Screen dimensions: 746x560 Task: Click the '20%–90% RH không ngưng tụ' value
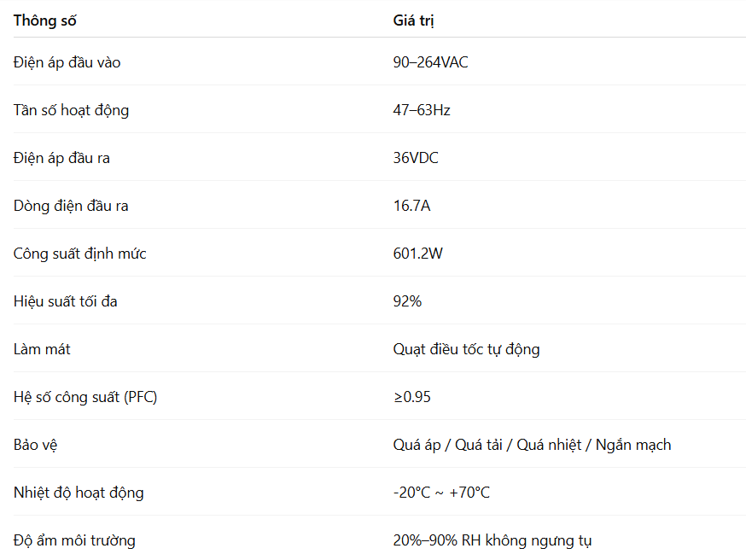pos(492,540)
